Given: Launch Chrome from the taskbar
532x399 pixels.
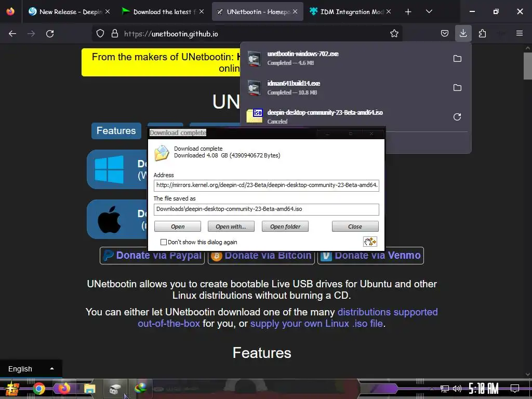Looking at the screenshot, I should [38, 389].
